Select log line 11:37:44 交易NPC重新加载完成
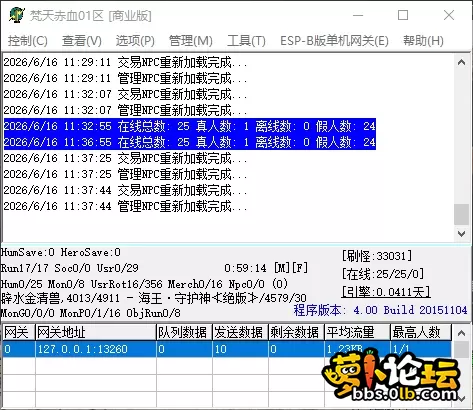The height and width of the screenshot is (410, 473). coord(126,190)
